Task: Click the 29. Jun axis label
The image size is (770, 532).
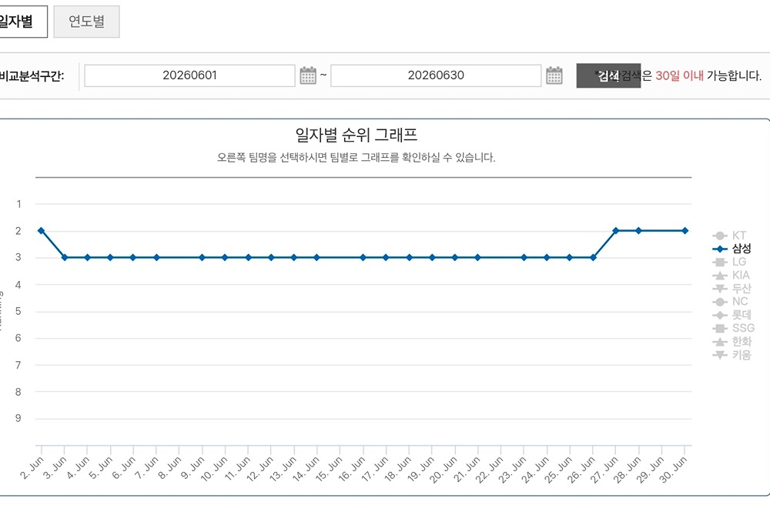Action: pyautogui.click(x=651, y=469)
